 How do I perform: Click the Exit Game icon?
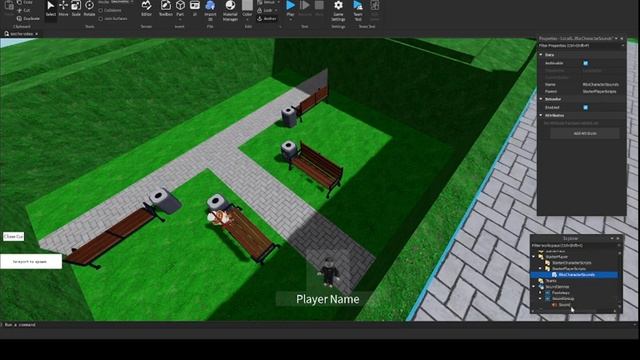[x=375, y=10]
